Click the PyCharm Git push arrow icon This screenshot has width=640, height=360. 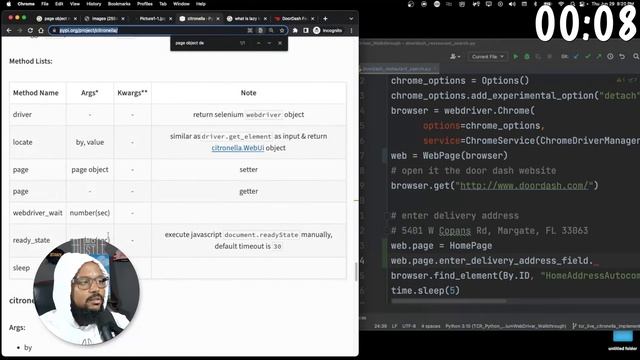click(599, 56)
